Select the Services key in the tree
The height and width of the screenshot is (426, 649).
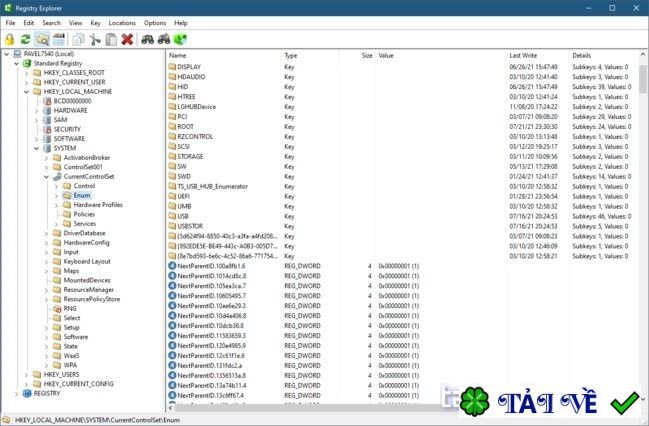[84, 224]
